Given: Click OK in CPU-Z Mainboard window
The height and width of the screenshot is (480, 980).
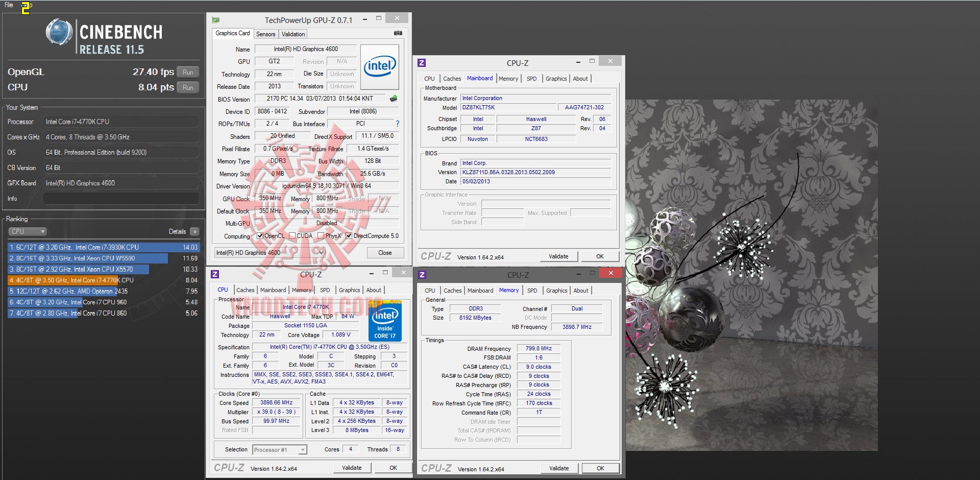Looking at the screenshot, I should click(600, 256).
